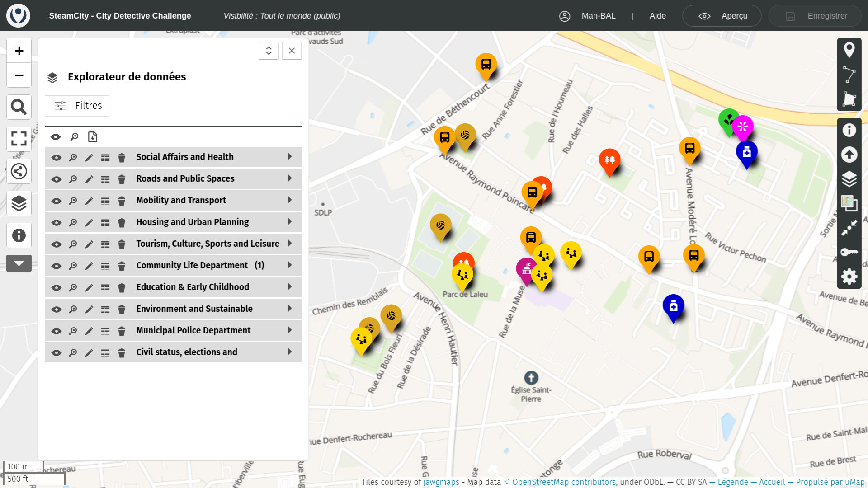Viewport: 868px width, 488px height.
Task: Toggle visibility of all layers
Action: point(56,137)
